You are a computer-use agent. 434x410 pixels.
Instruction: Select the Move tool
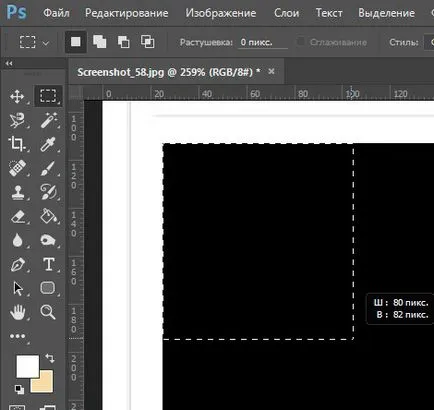click(17, 97)
